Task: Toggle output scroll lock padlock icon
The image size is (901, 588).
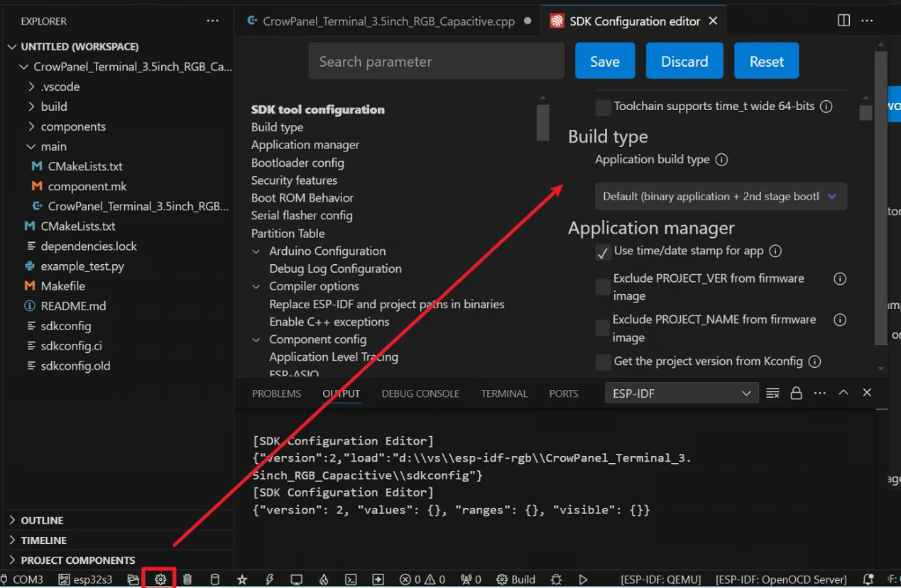Action: (x=797, y=393)
